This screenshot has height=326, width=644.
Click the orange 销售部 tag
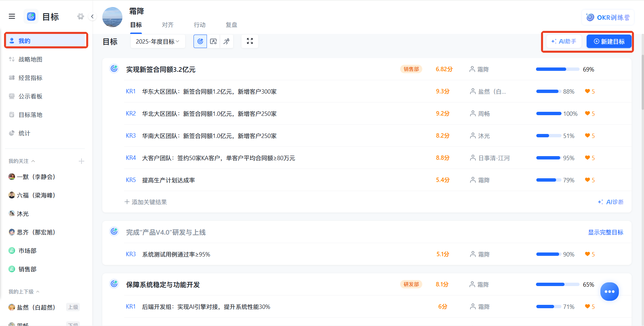click(x=411, y=69)
